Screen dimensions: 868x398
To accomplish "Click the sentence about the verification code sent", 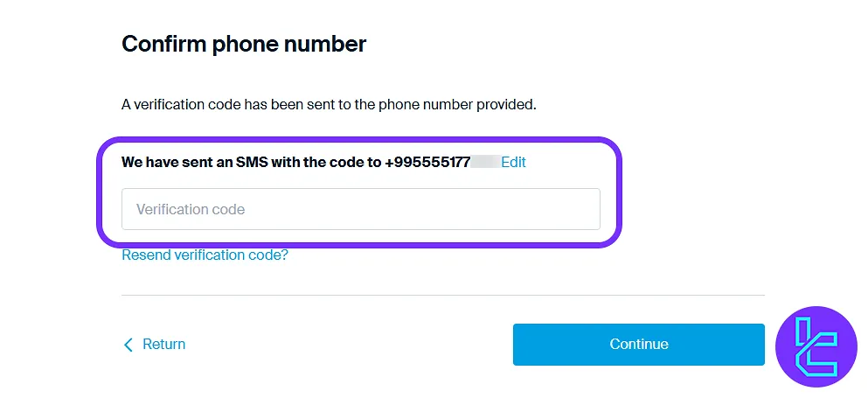I will (x=329, y=105).
